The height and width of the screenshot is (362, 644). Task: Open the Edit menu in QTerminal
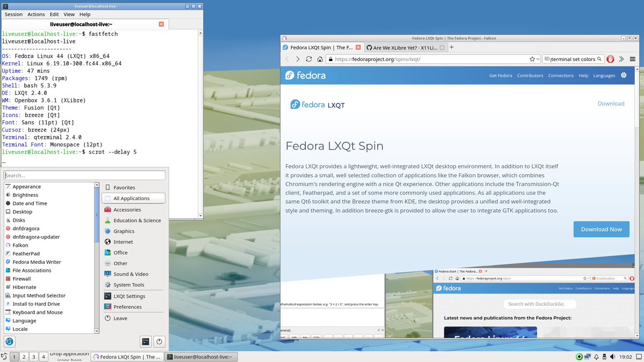click(x=54, y=14)
